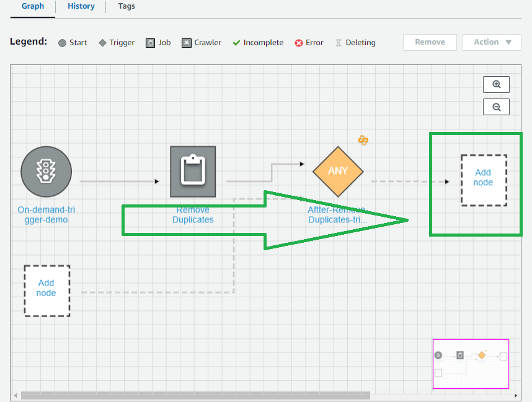The width and height of the screenshot is (532, 402).
Task: Click the start node in minimap
Action: point(438,355)
